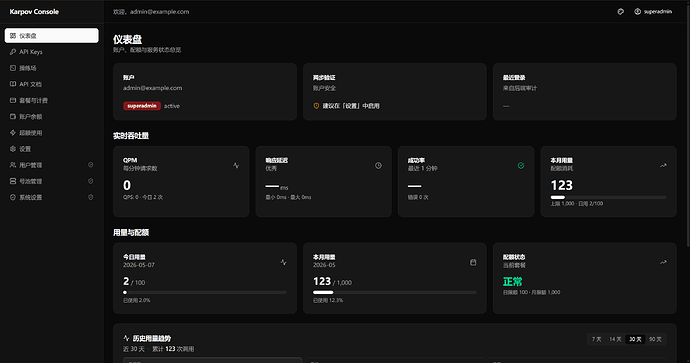690x363 pixels.
Task: Open the 超额使用 overage page
Action: pos(51,133)
